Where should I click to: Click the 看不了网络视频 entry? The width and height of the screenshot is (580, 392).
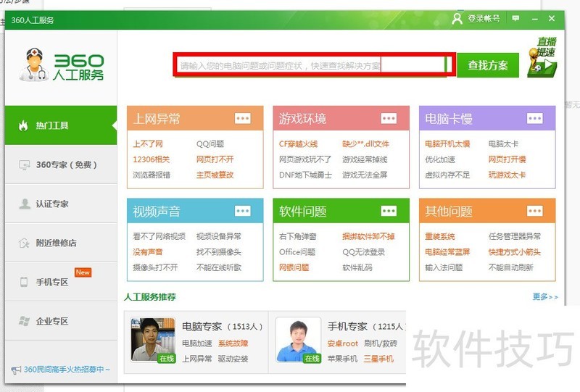click(x=159, y=236)
